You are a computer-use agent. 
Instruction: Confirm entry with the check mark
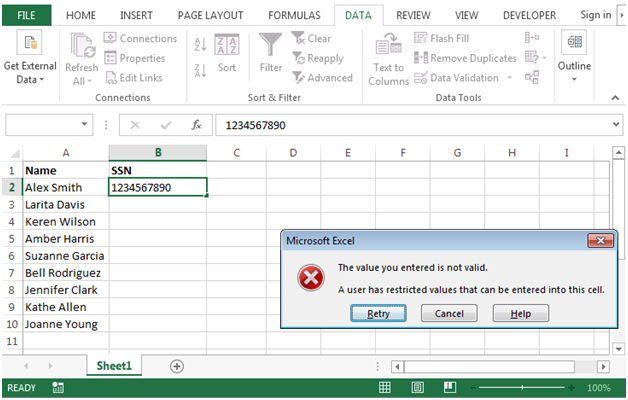tap(166, 125)
